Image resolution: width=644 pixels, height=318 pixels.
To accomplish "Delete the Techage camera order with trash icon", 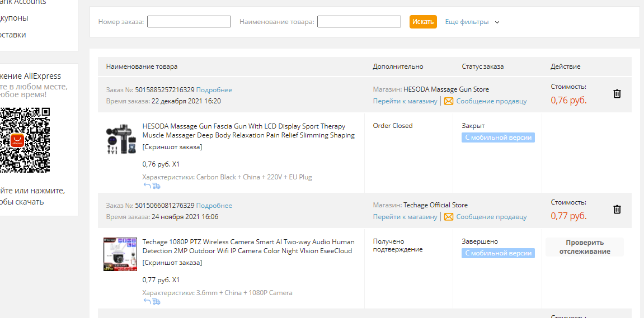I will click(617, 210).
